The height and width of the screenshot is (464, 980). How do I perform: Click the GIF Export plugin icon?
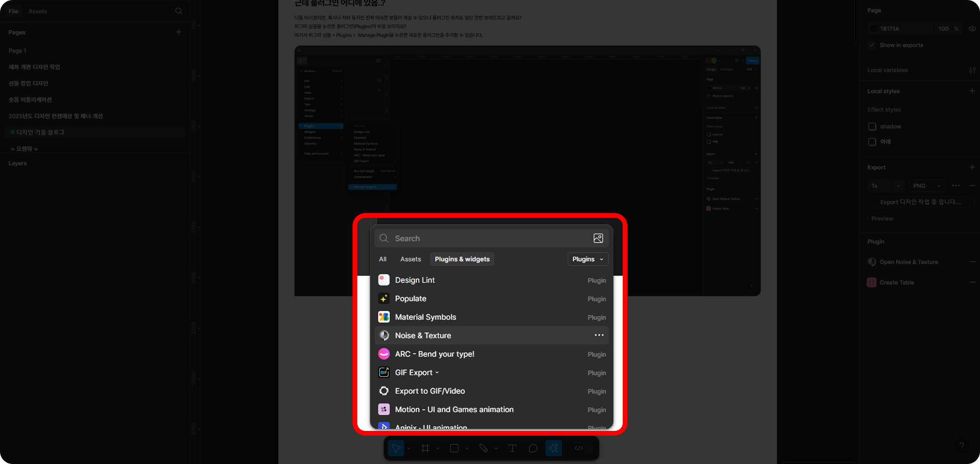(384, 372)
